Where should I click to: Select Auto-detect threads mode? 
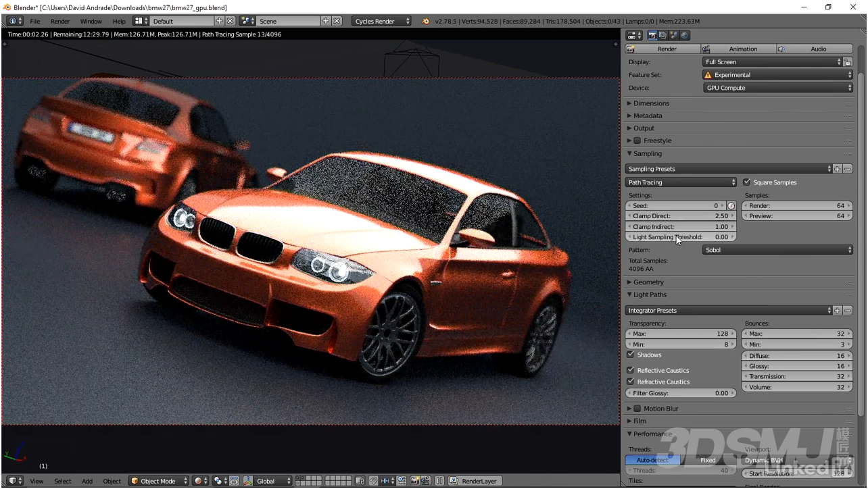pos(653,460)
